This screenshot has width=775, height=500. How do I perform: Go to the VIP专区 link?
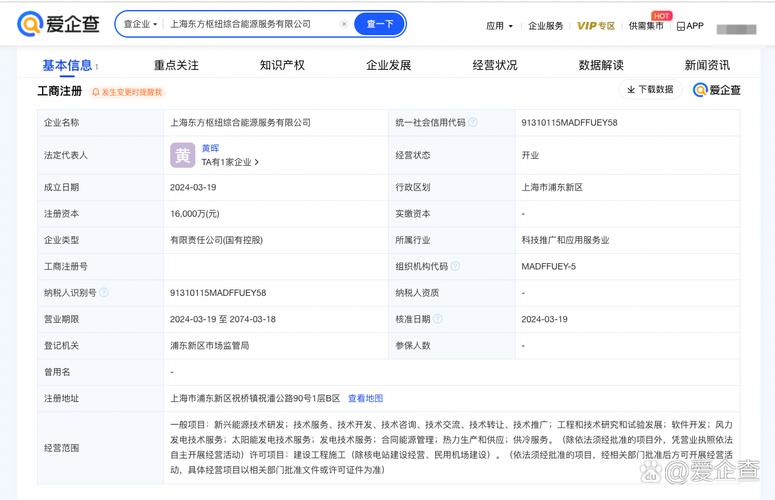[x=596, y=26]
